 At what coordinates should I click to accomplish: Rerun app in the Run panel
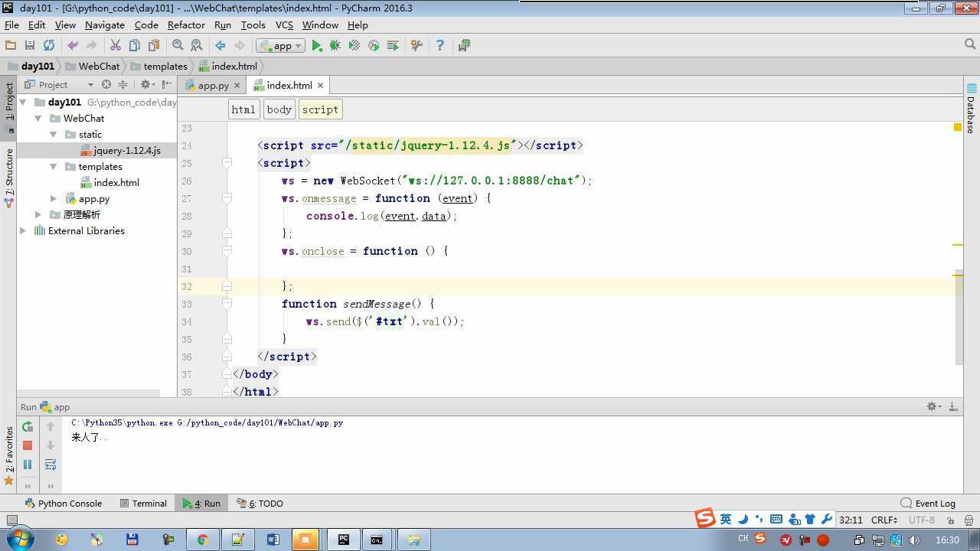(x=28, y=426)
